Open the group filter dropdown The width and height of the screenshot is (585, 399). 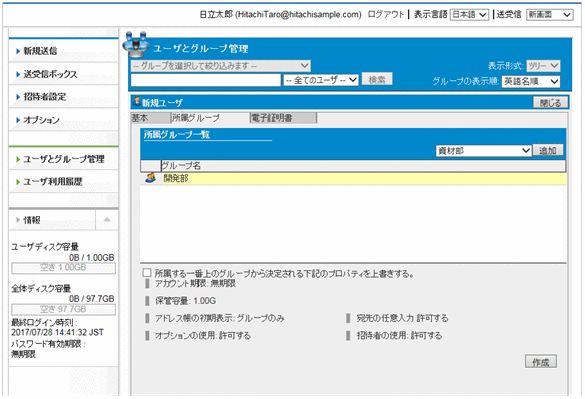point(220,66)
